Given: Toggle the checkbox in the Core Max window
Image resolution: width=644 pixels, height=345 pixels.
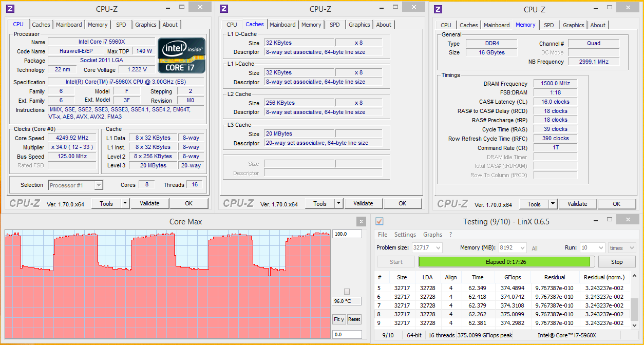Looking at the screenshot, I should 347,292.
